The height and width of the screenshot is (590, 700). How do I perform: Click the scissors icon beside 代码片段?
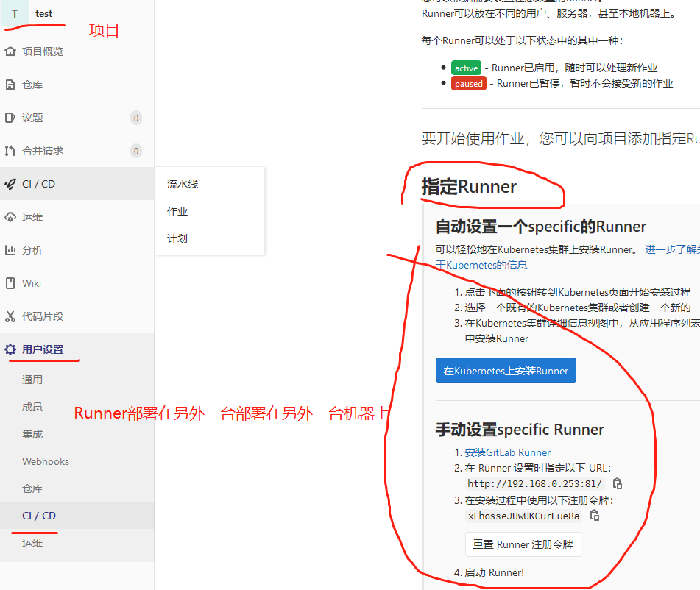[10, 316]
